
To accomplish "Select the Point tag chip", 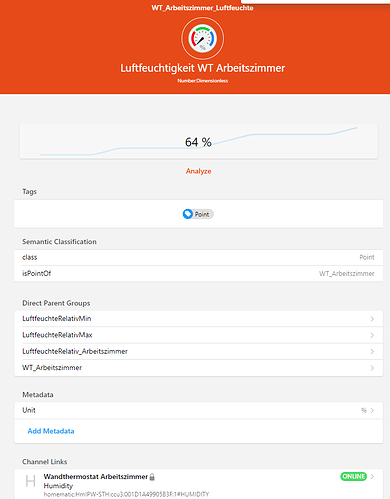I will 198,214.
